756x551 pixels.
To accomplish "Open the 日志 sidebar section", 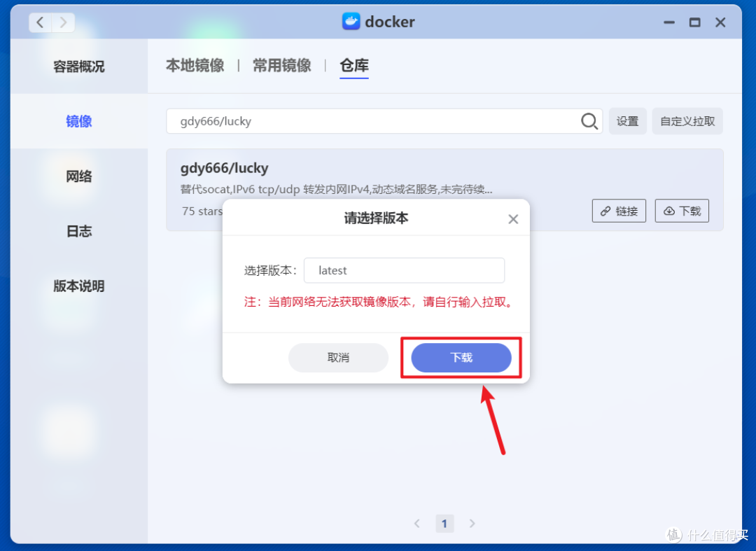I will click(79, 231).
